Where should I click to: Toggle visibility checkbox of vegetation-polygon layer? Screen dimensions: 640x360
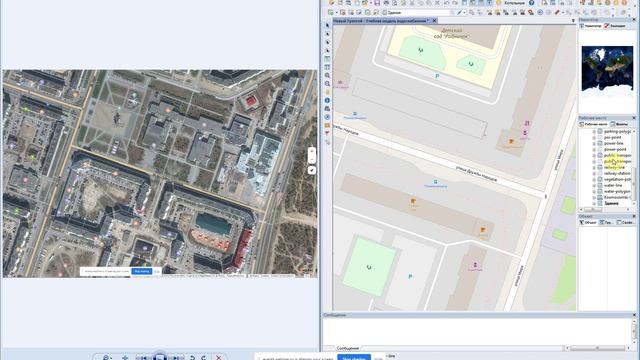pyautogui.click(x=600, y=180)
